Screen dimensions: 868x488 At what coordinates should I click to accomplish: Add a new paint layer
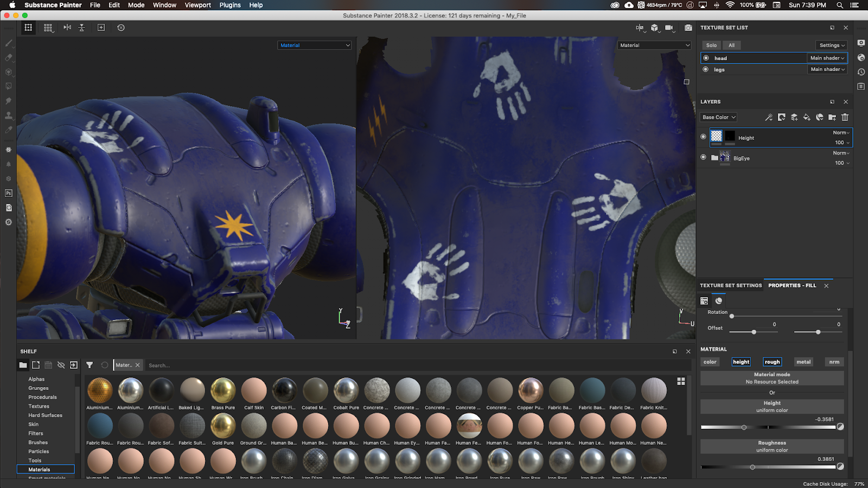click(794, 117)
